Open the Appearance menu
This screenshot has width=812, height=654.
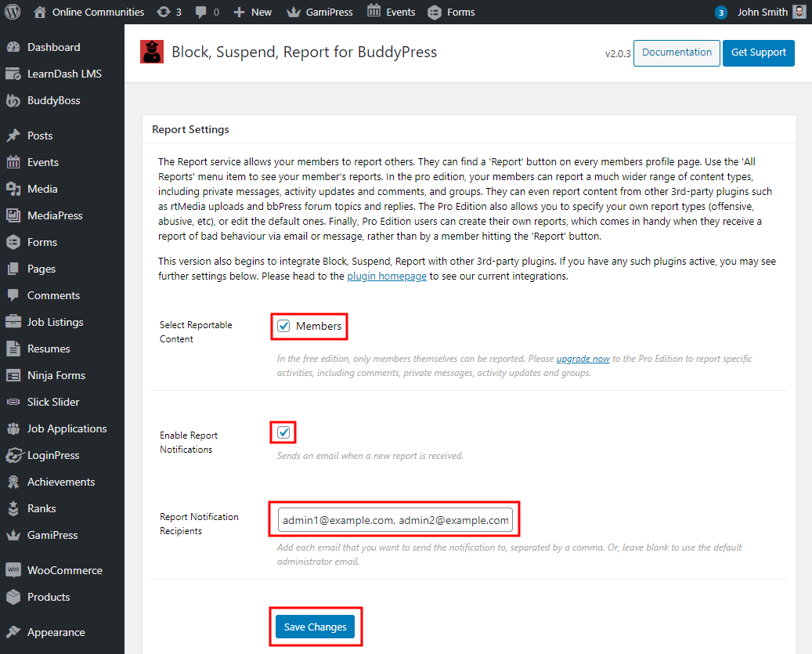point(58,631)
